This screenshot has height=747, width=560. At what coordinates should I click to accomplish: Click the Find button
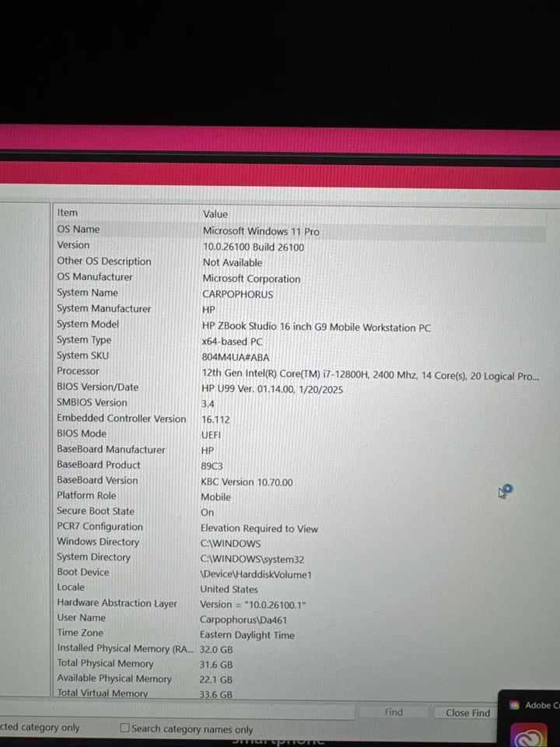394,712
